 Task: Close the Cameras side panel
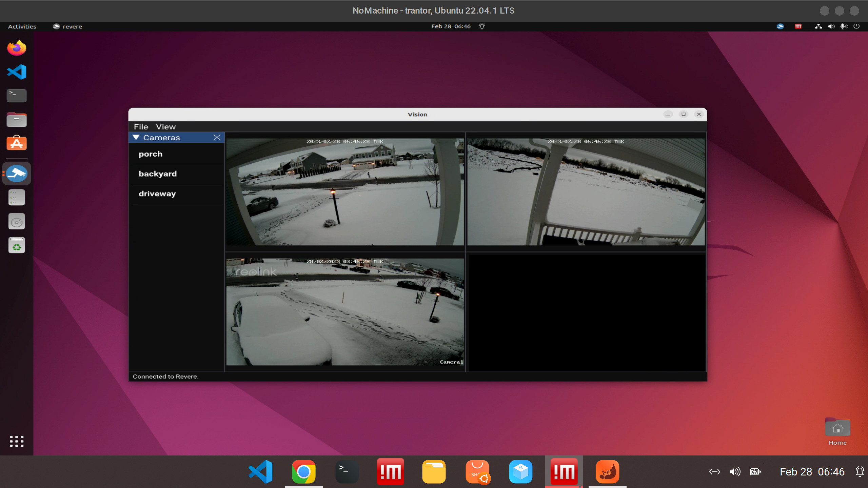click(217, 137)
